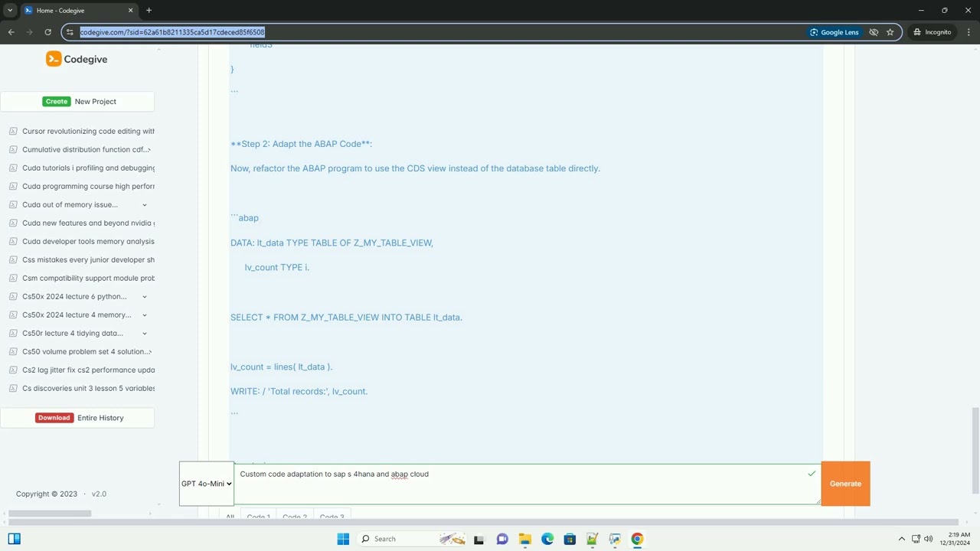The image size is (980, 551).
Task: Close the Home - Codegive tab
Action: pyautogui.click(x=130, y=10)
